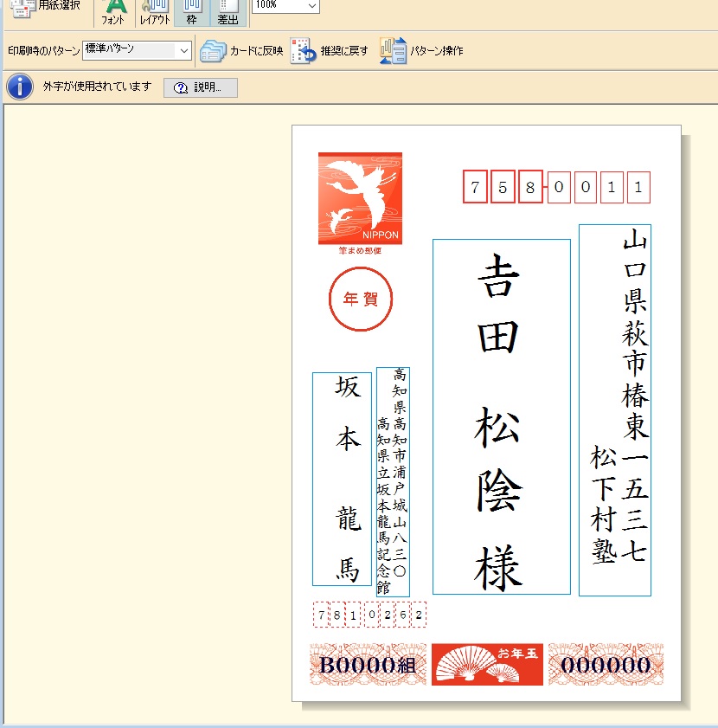
Task: Click the 推奨に戻す restore icon
Action: pos(303,51)
